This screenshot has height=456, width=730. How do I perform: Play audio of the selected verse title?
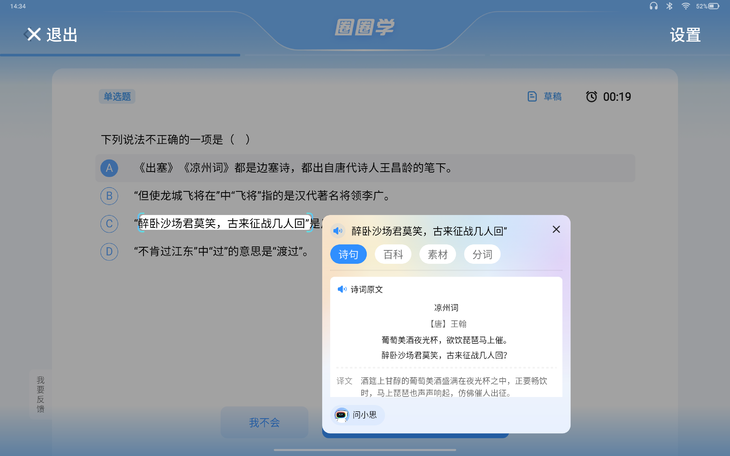(338, 231)
